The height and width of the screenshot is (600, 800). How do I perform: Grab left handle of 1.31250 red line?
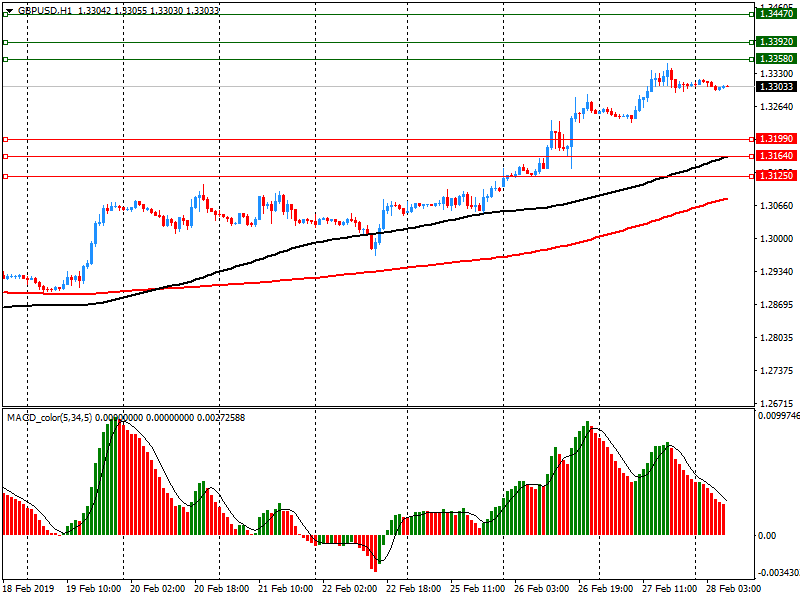coord(6,177)
